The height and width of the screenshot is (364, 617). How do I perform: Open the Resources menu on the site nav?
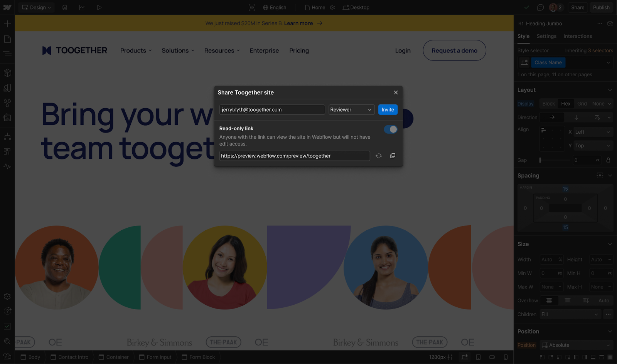click(x=222, y=50)
